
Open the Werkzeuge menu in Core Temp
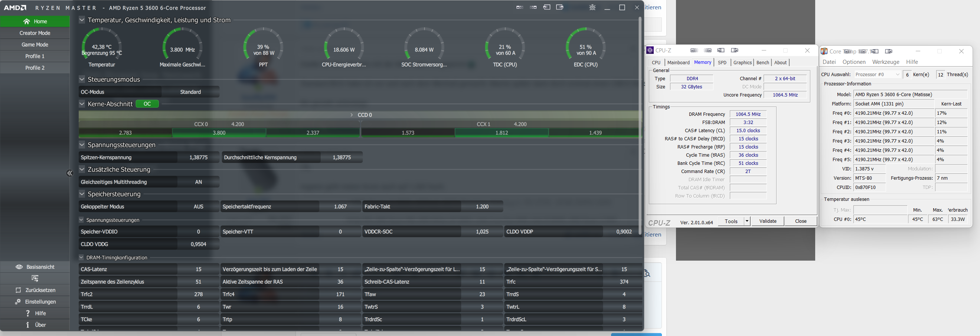886,62
